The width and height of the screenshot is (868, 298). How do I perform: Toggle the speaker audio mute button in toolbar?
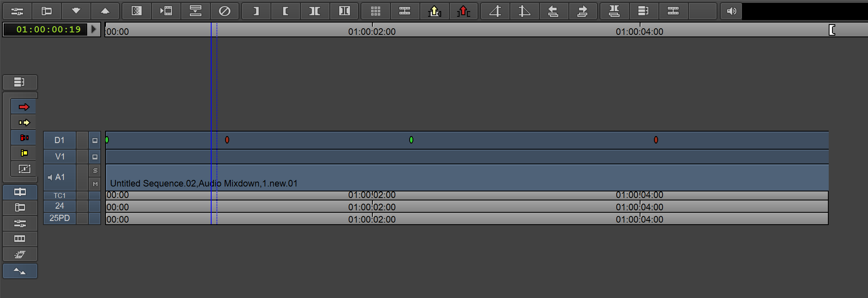[731, 11]
